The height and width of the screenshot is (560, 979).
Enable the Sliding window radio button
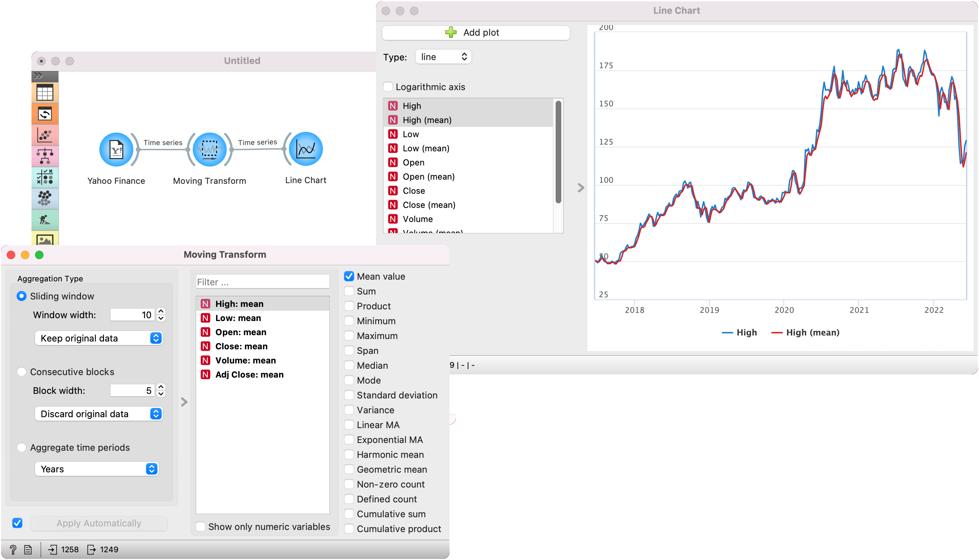point(20,295)
